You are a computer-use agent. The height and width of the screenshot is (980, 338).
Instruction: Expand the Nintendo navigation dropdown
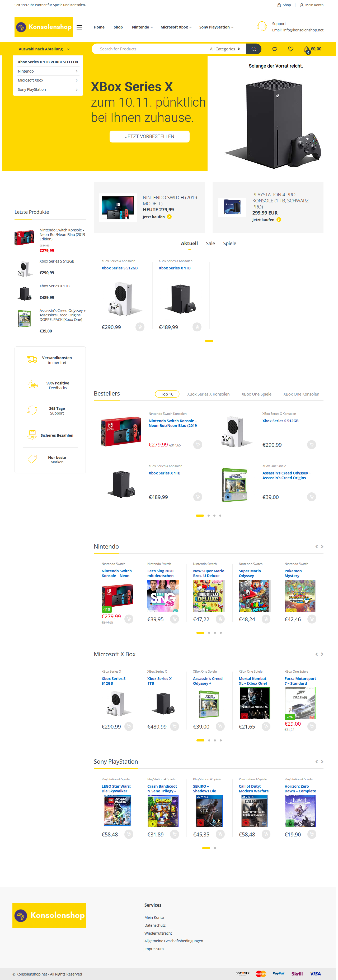(x=142, y=27)
